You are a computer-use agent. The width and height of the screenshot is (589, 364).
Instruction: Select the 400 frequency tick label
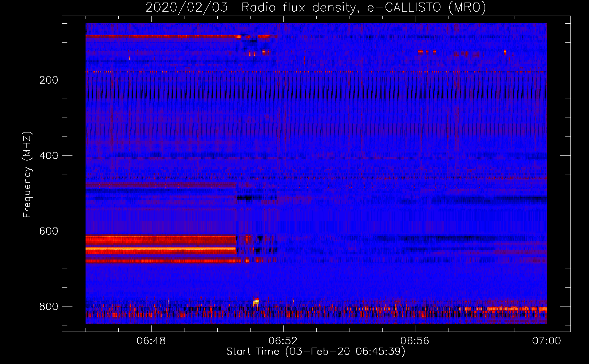(x=49, y=156)
